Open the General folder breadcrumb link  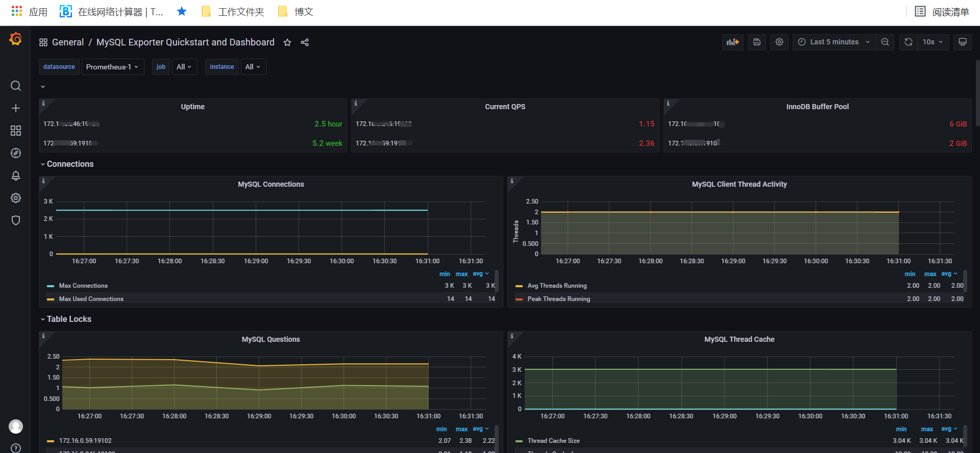click(x=68, y=42)
